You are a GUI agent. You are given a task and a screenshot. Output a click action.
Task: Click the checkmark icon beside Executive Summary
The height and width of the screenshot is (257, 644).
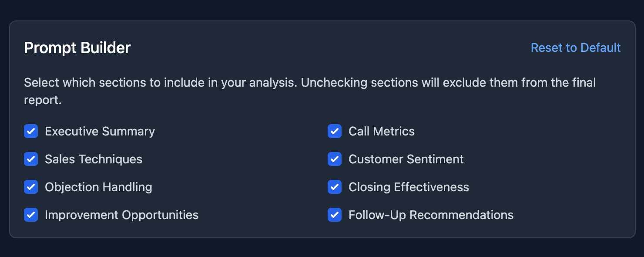(x=31, y=131)
